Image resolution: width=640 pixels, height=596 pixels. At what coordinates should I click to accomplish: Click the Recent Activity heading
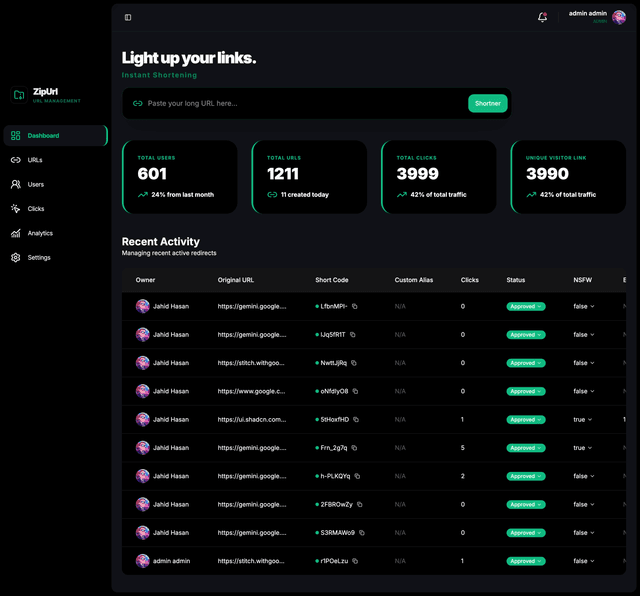pyautogui.click(x=161, y=242)
